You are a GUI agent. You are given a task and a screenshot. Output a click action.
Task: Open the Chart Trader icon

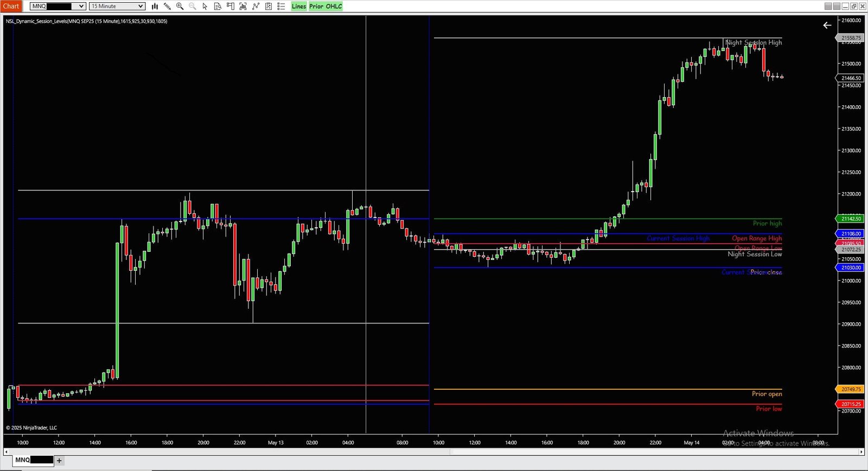pos(230,7)
